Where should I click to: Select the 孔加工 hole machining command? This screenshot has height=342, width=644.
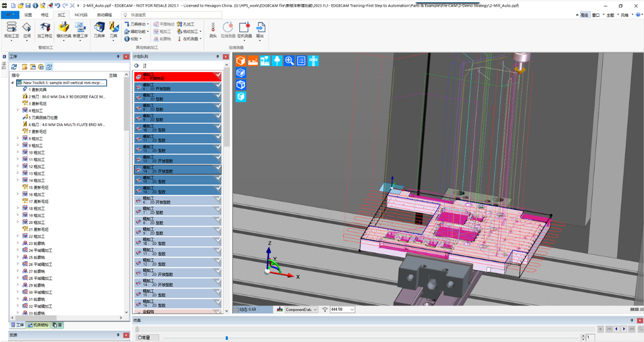[x=185, y=24]
